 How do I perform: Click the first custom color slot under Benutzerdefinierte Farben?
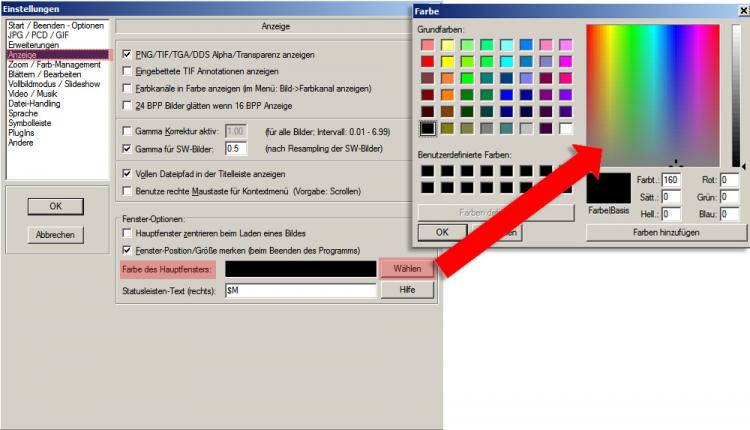428,170
